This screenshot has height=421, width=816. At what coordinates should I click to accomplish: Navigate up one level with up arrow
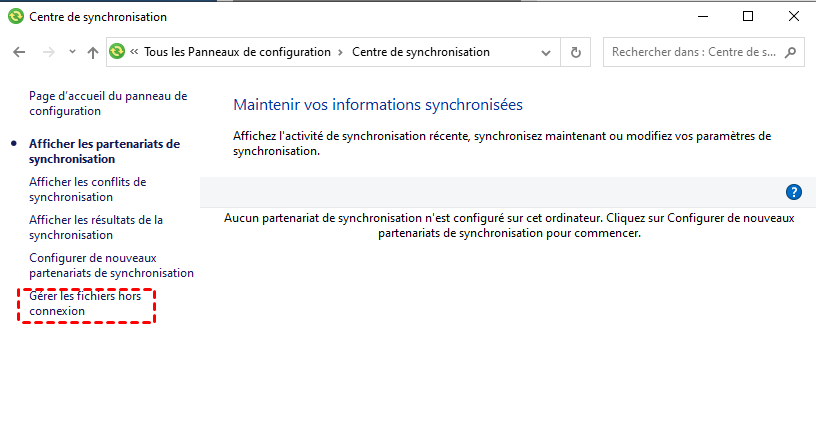pos(93,52)
